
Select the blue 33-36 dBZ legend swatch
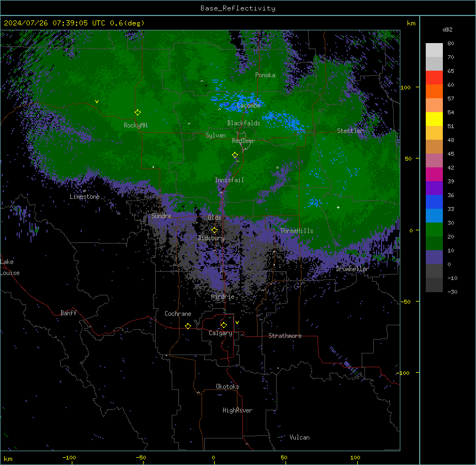click(x=434, y=202)
